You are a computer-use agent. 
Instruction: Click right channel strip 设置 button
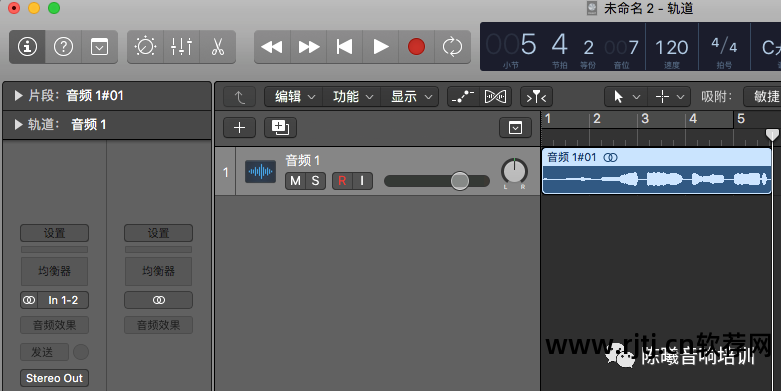coord(158,233)
